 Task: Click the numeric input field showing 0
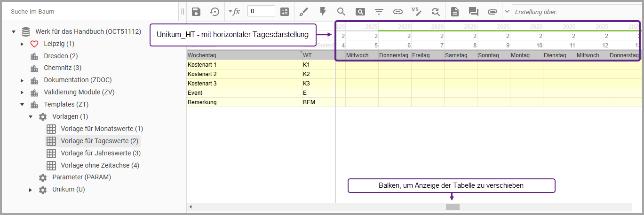261,11
